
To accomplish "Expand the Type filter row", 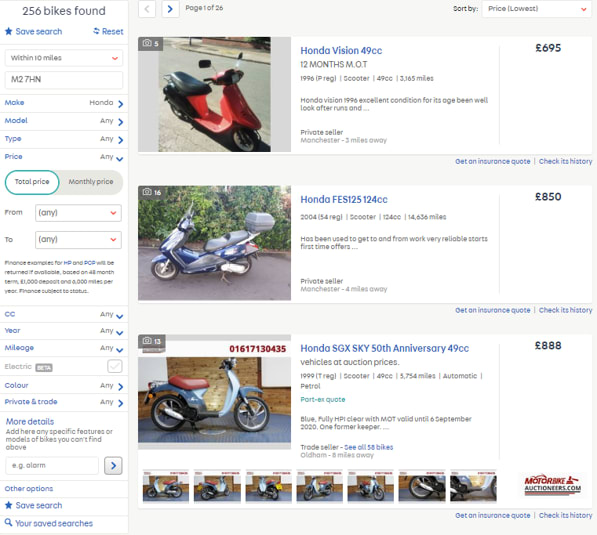I will pos(64,139).
